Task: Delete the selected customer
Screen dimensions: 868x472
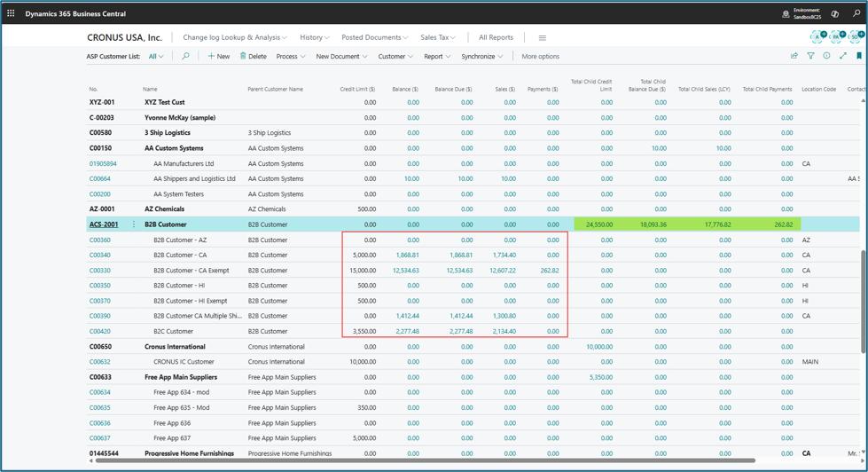Action: (253, 57)
